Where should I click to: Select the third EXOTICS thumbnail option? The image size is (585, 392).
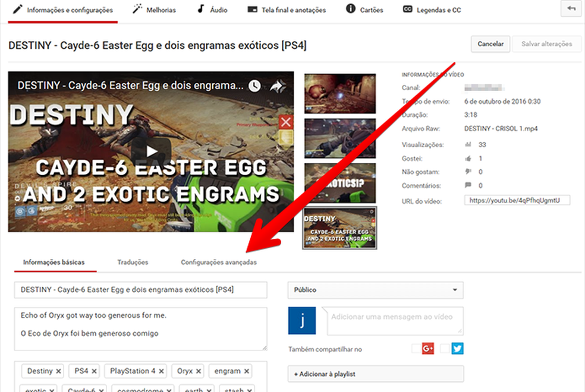[340, 183]
